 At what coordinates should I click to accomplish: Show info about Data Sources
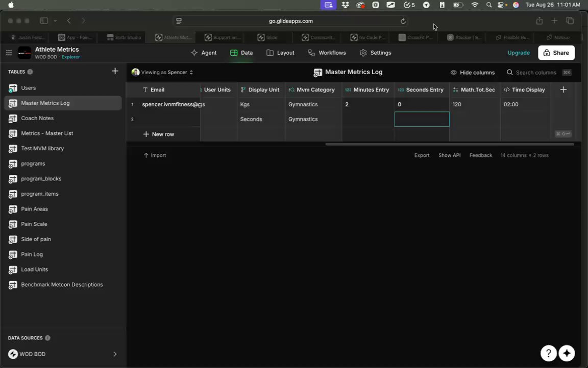[x=47, y=338]
